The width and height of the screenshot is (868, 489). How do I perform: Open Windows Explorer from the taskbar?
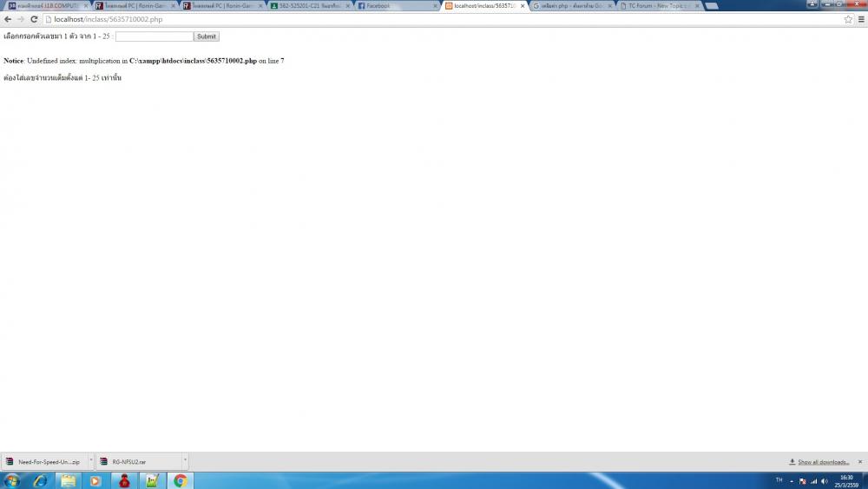point(68,480)
